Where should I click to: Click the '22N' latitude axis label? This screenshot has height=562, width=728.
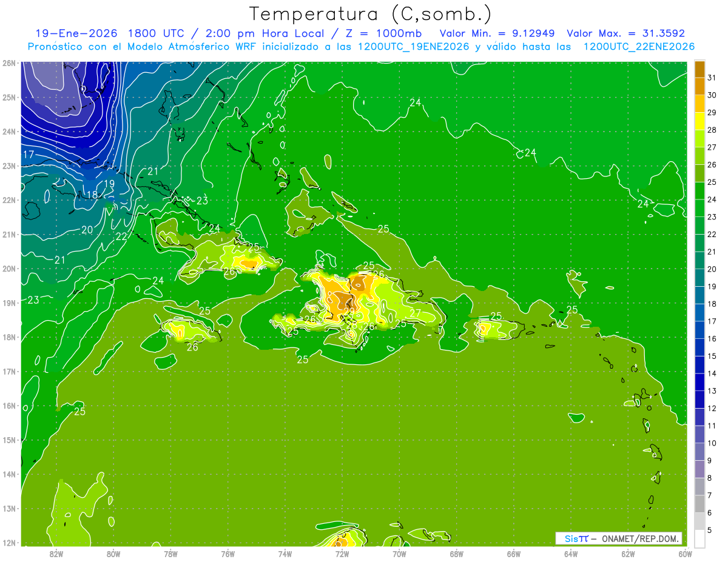point(9,200)
